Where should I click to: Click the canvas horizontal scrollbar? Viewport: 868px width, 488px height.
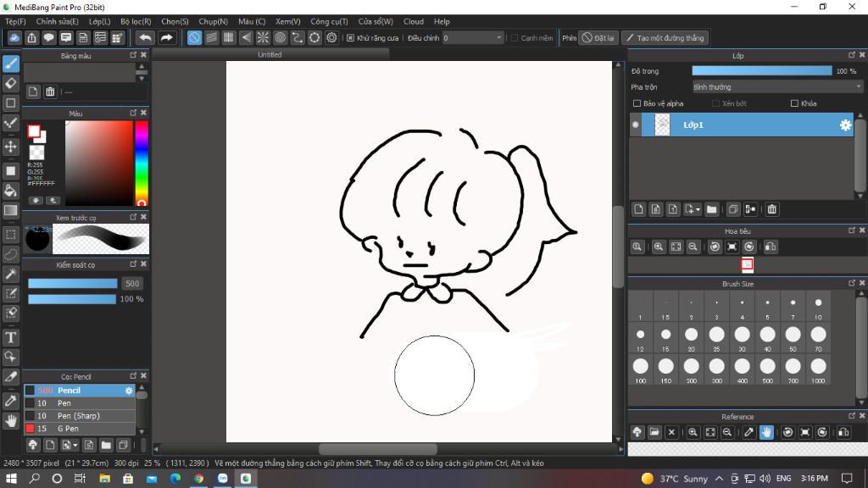coord(378,449)
